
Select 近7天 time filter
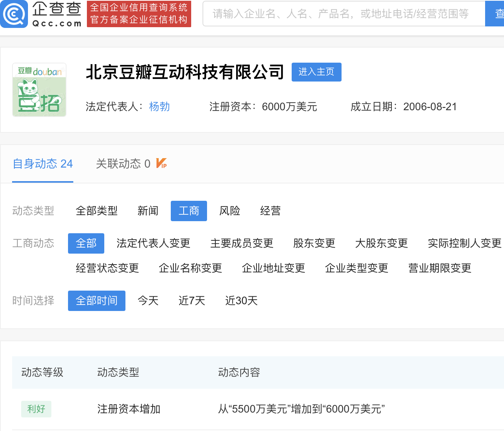(192, 301)
